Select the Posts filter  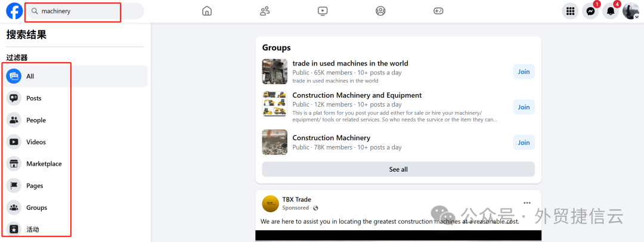75,98
